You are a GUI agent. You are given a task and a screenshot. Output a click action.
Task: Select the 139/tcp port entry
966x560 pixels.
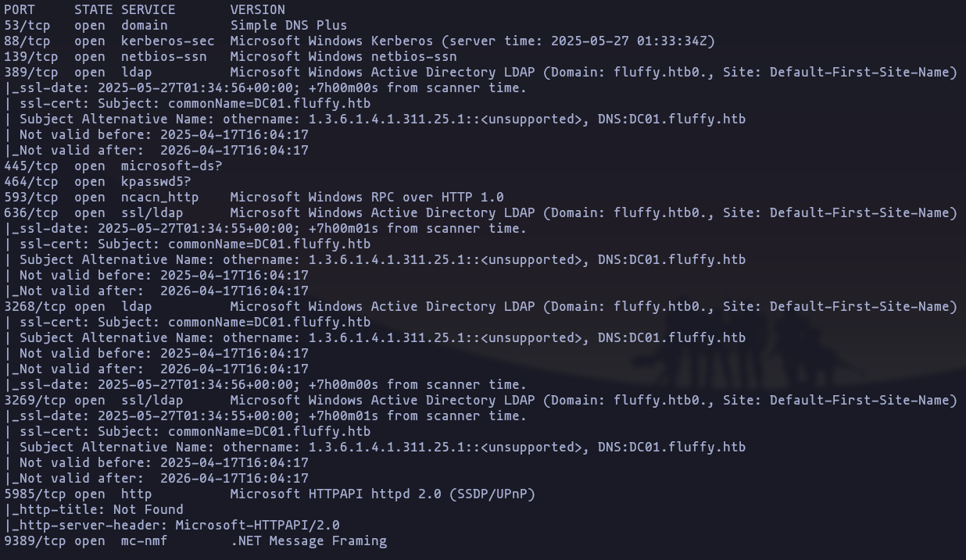pos(31,56)
